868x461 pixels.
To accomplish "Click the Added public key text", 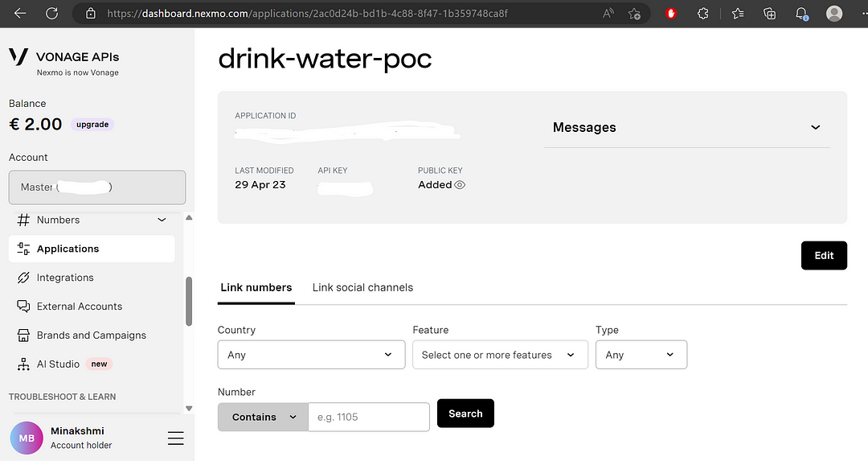I will 435,185.
